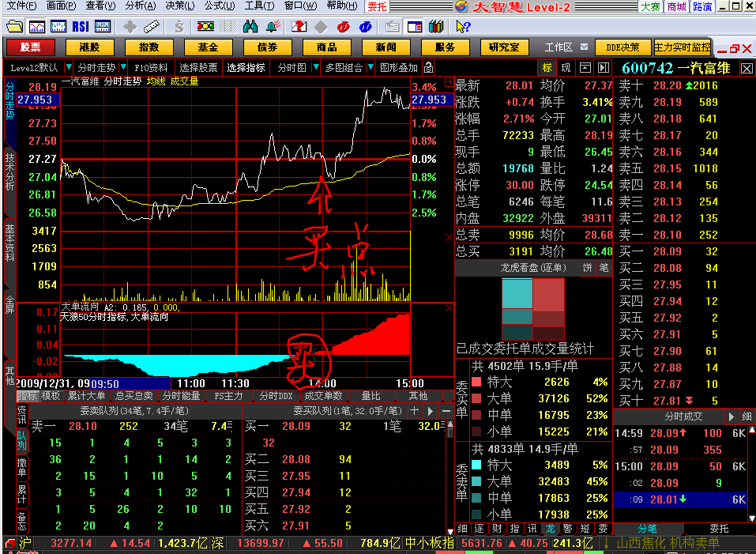Image resolution: width=756 pixels, height=554 pixels.
Task: Select the 撤单 side tab
Action: click(21, 467)
